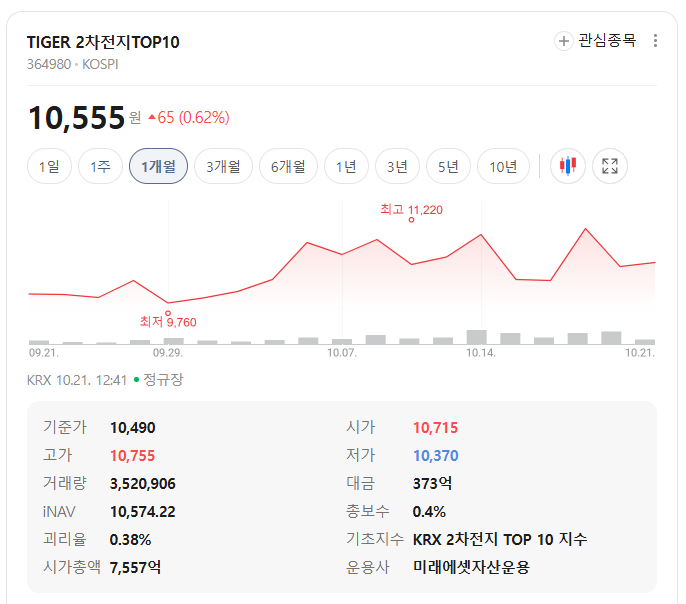The width and height of the screenshot is (686, 604).
Task: Select the 10년 period tab
Action: tap(503, 166)
